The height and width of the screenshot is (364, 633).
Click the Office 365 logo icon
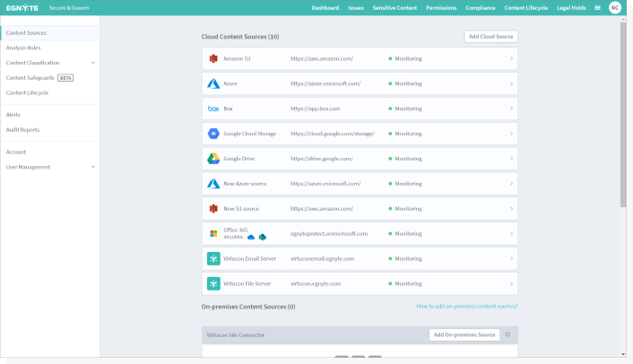213,233
